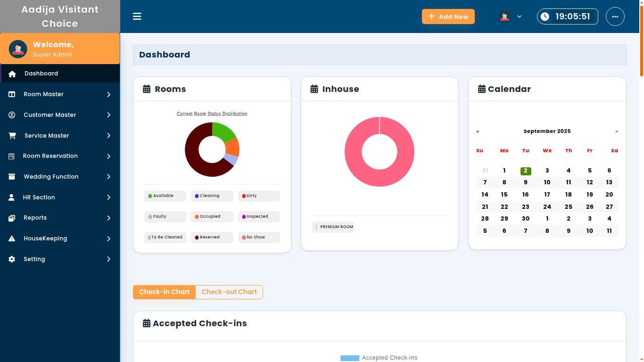Click the Setting gear icon

(12, 259)
